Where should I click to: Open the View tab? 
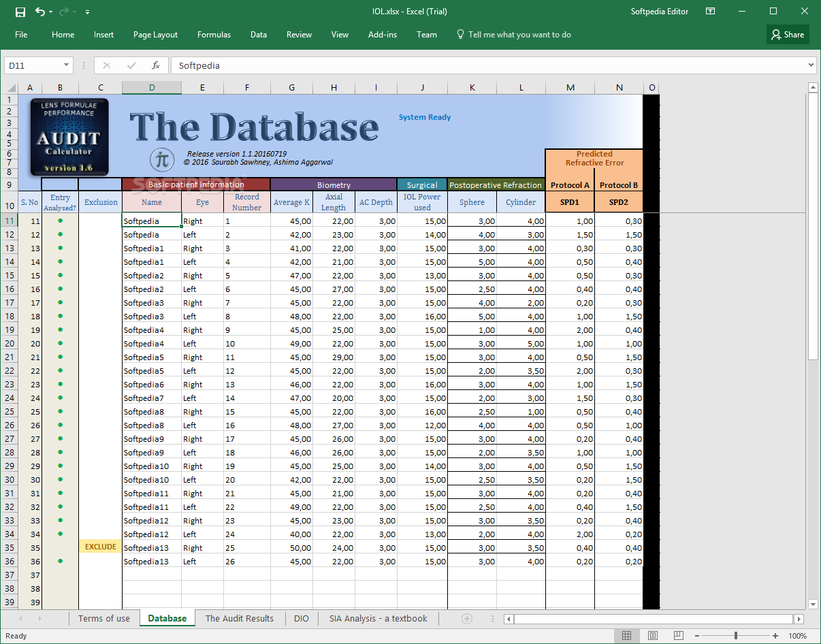[340, 35]
